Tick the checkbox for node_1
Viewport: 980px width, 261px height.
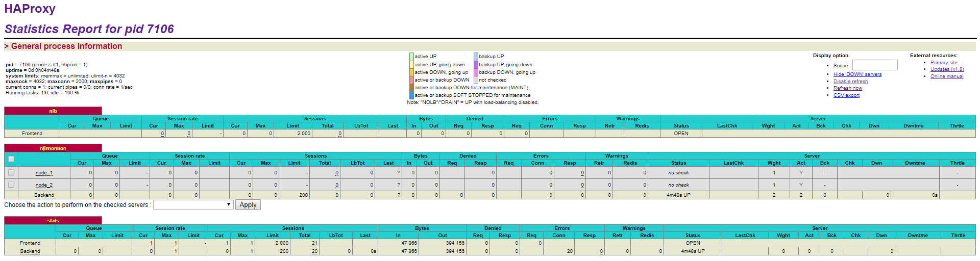point(11,172)
